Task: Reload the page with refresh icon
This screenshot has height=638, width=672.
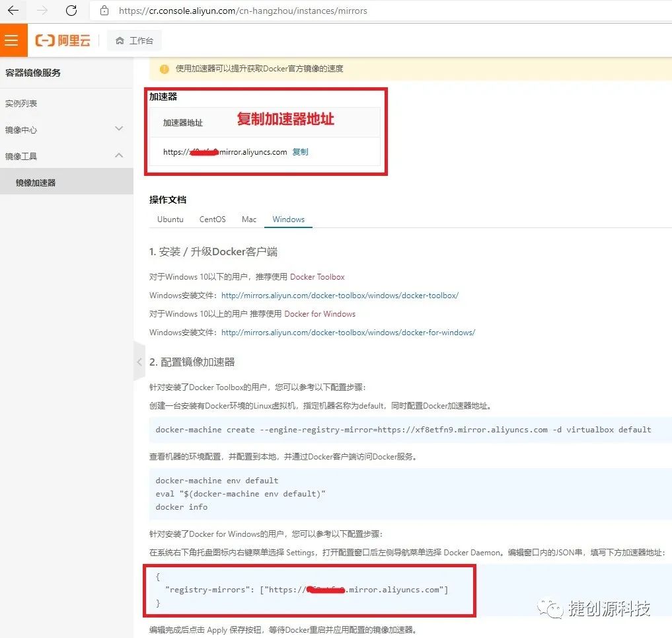Action: 71,11
